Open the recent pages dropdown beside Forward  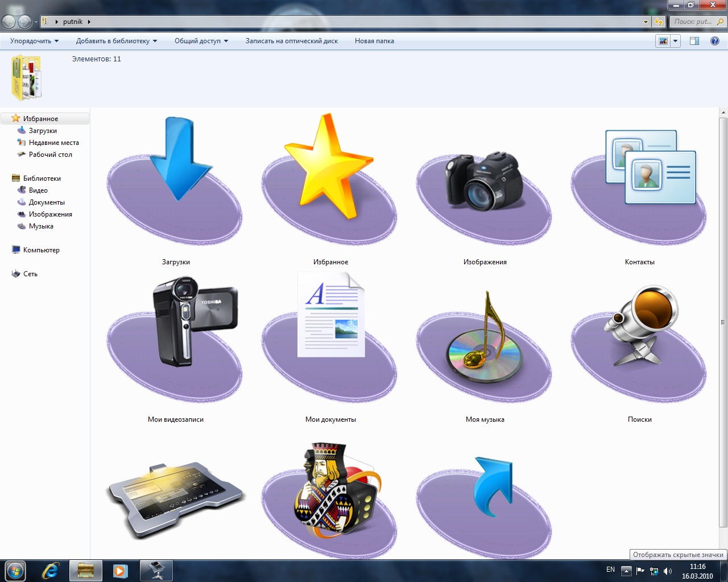tap(36, 22)
